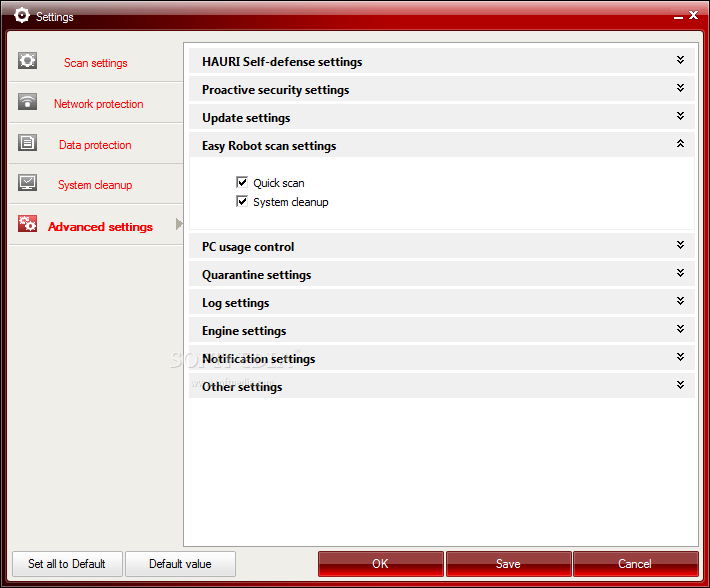Switch to Network protection section
The height and width of the screenshot is (588, 710).
coord(98,104)
